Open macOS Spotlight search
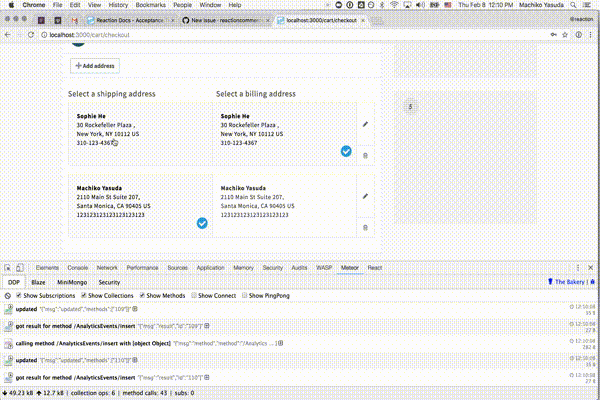600x400 pixels. (x=573, y=5)
